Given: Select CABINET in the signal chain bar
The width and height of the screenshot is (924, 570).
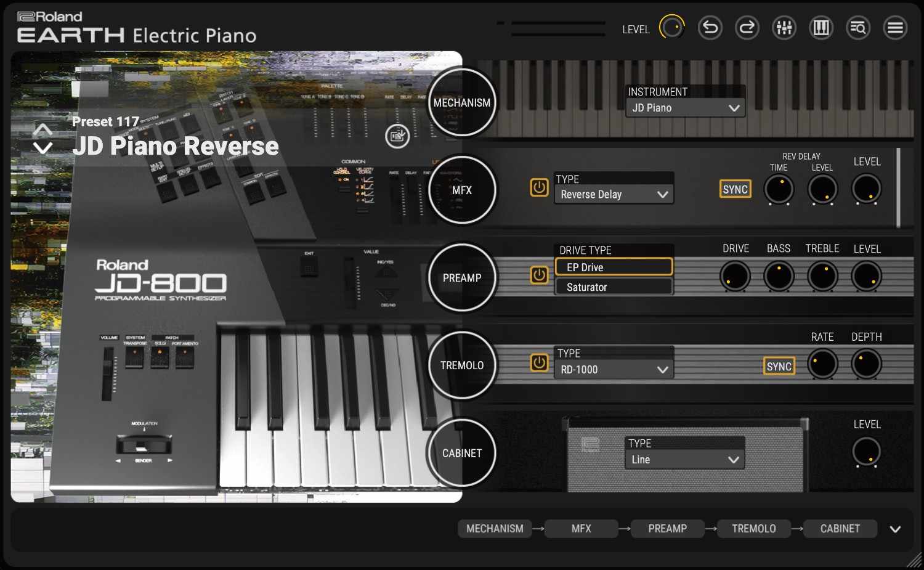Looking at the screenshot, I should click(840, 528).
